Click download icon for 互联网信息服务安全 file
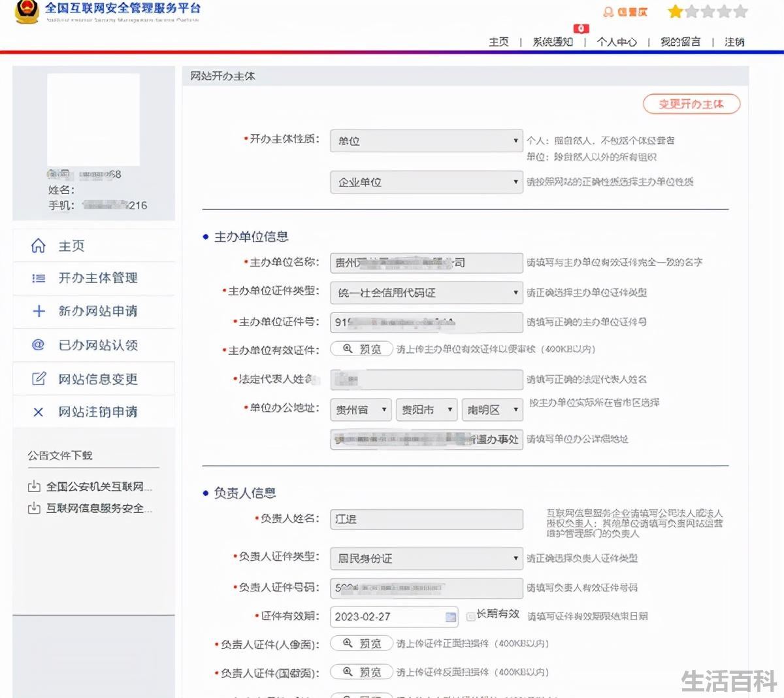The width and height of the screenshot is (784, 698). tap(34, 508)
